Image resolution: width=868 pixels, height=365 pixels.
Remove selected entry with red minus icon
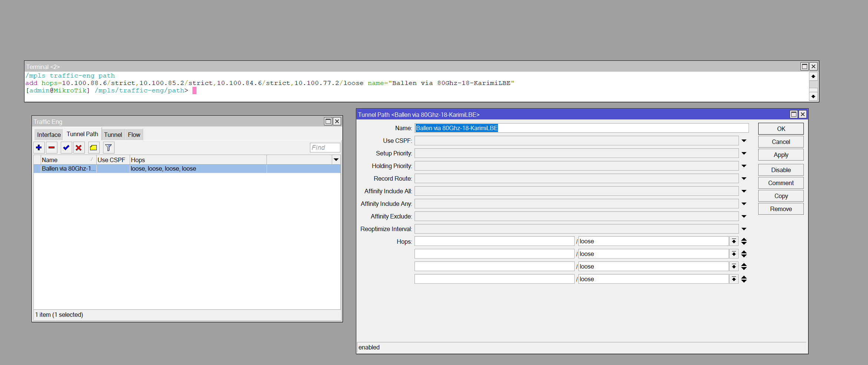click(52, 148)
